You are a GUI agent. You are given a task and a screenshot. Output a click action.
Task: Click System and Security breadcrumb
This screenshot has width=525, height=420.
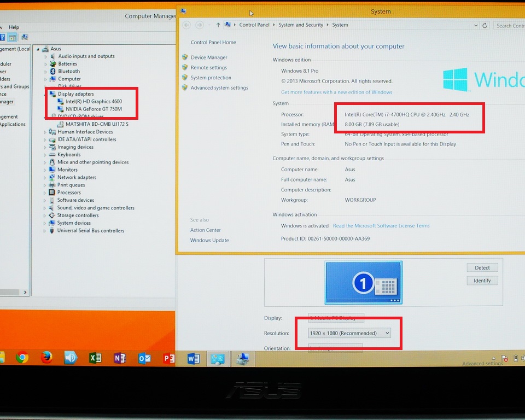click(x=301, y=25)
